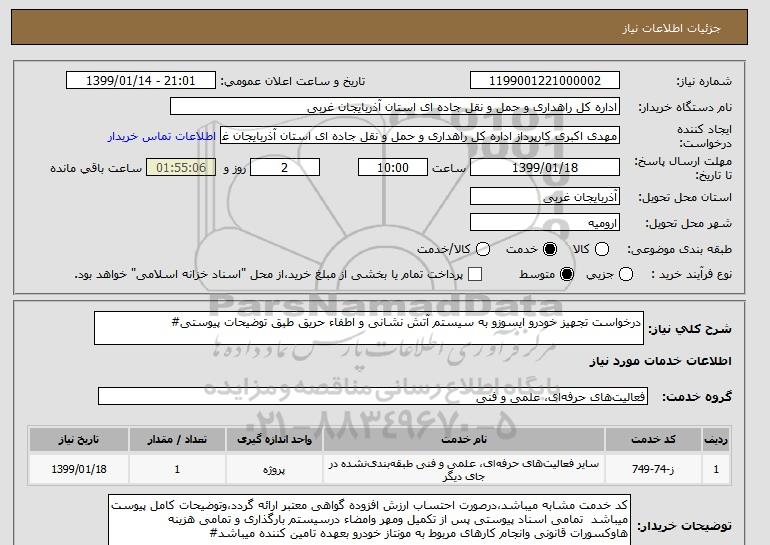Select the کالا/خدمت radio button
This screenshot has height=545, width=770.
(x=483, y=249)
